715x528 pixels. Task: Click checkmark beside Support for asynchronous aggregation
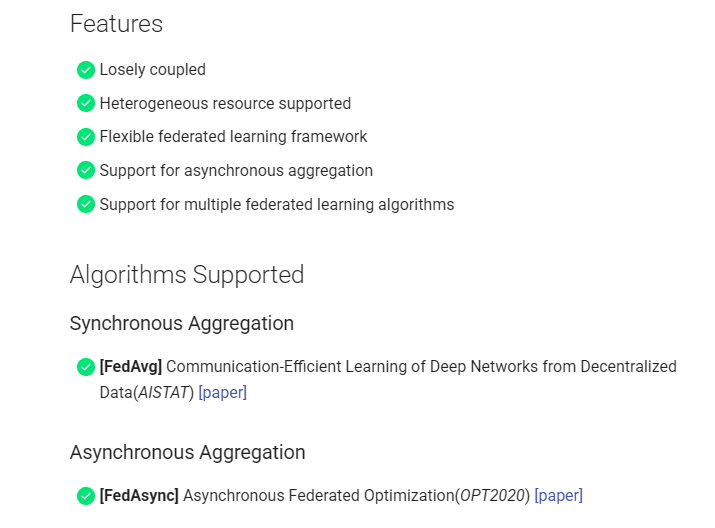pyautogui.click(x=86, y=171)
